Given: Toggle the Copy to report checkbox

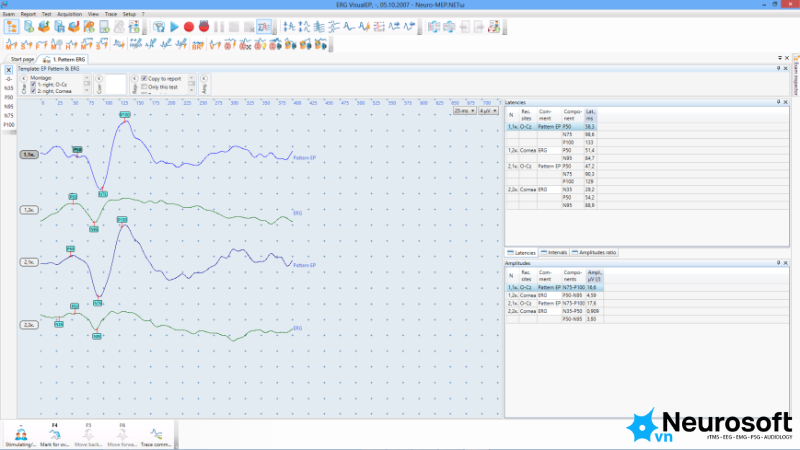Looking at the screenshot, I should (x=144, y=79).
